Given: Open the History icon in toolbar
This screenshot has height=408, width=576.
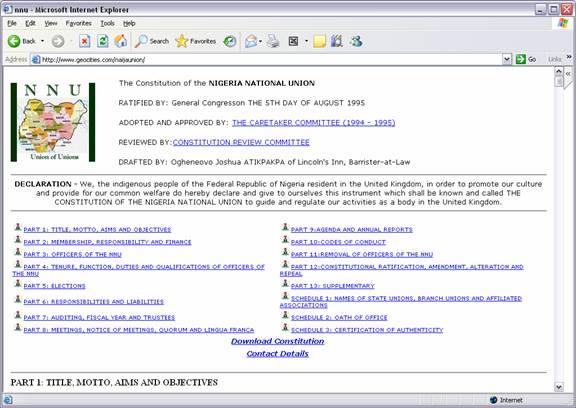Looking at the screenshot, I should point(230,41).
